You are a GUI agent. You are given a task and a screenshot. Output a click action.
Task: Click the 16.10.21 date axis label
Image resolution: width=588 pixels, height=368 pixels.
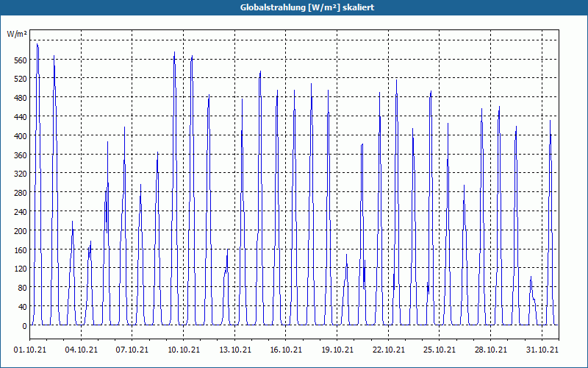[286, 350]
